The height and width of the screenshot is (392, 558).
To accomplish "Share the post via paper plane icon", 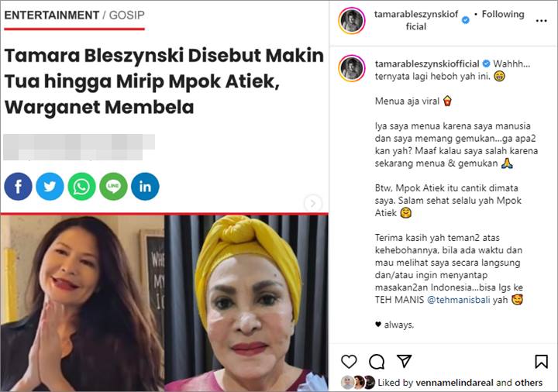I will [405, 361].
